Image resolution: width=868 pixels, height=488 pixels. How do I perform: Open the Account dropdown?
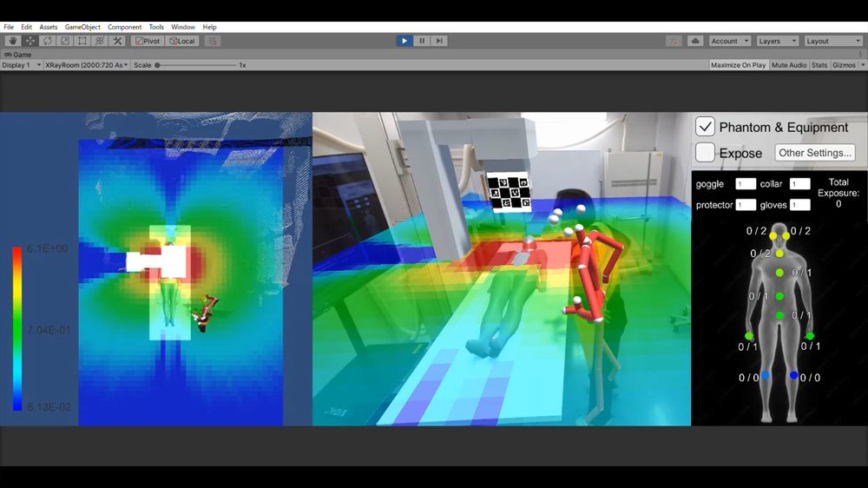point(730,41)
